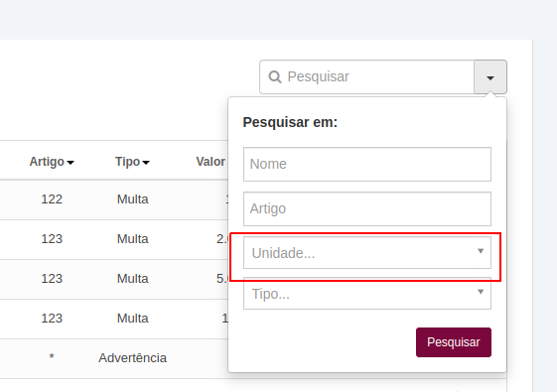Click the Valor column header
The width and height of the screenshot is (557, 392).
point(210,162)
